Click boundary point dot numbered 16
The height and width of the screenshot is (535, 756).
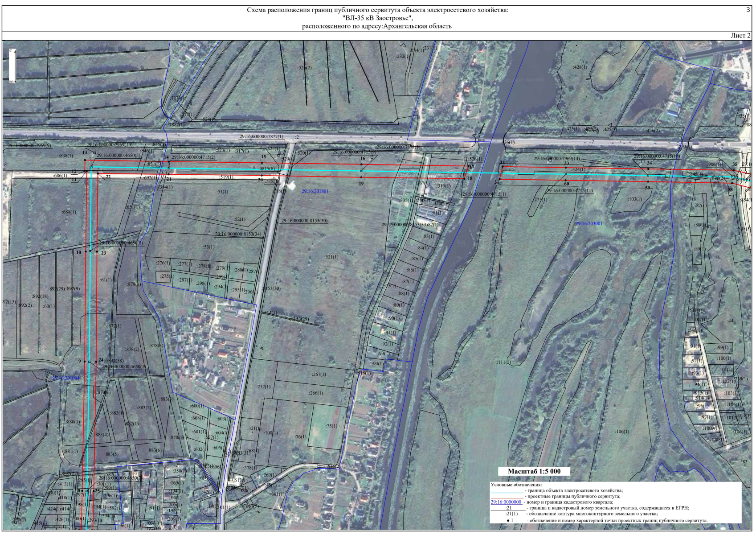click(361, 164)
